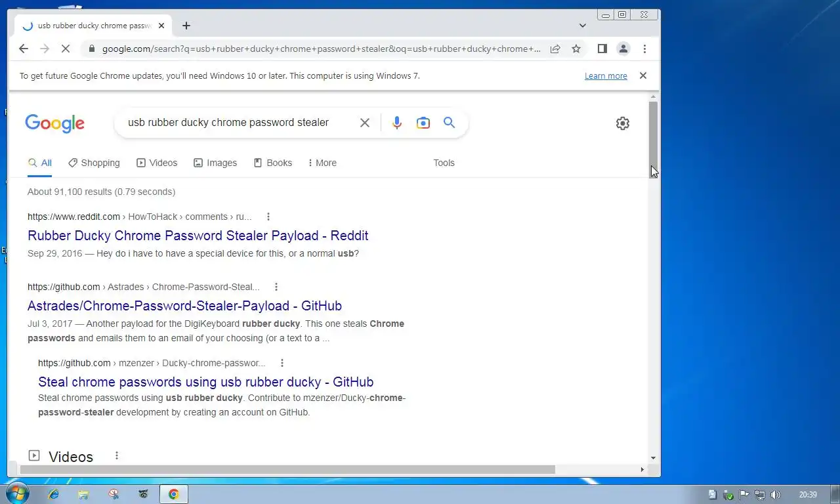Dismiss the Windows 7 update notice
Image resolution: width=840 pixels, height=504 pixels.
[x=643, y=75]
